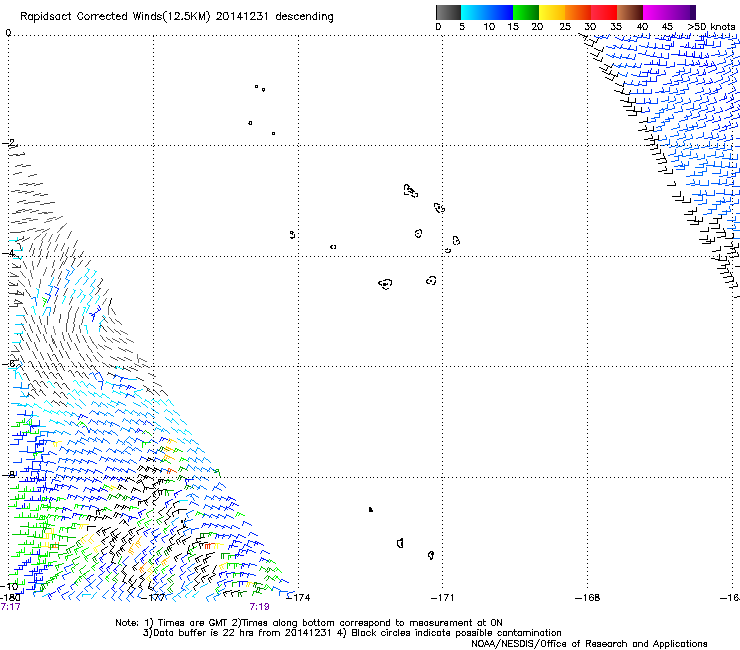The image size is (740, 650).
Task: Select the '-4' latitude axis label
Action: pyautogui.click(x=8, y=253)
